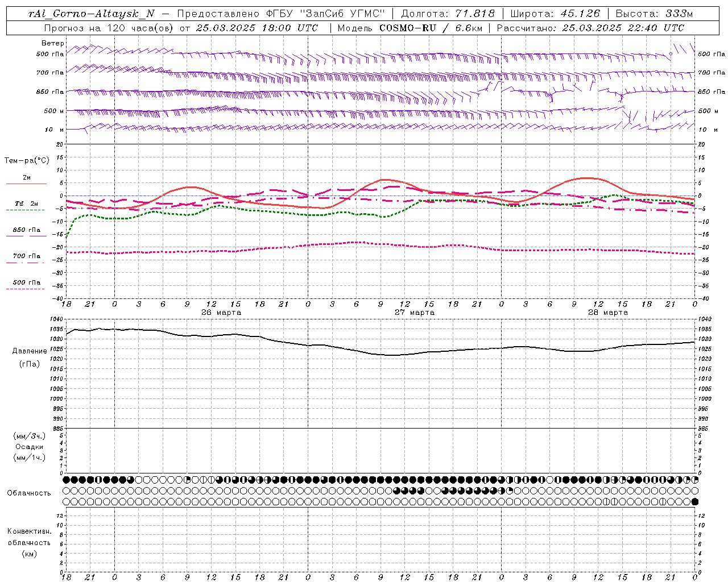Click the 700 гПа entry in the temperature legend
This screenshot has height=582, width=728.
tap(26, 257)
